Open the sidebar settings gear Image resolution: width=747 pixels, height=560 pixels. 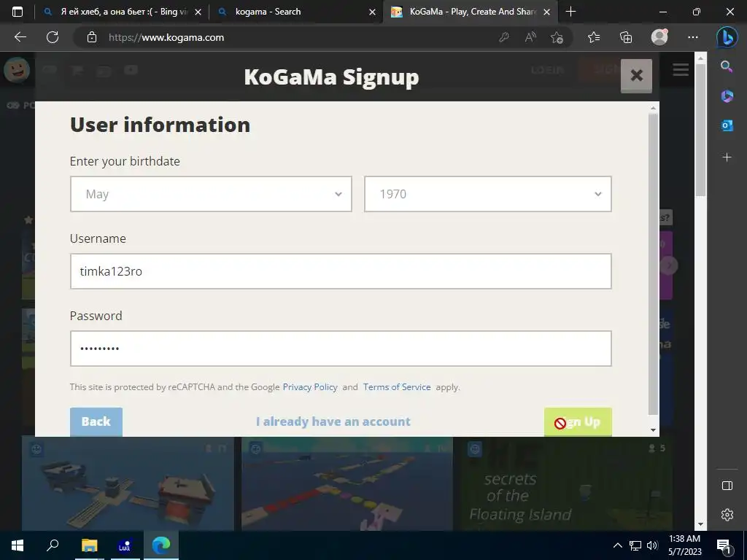click(x=727, y=515)
